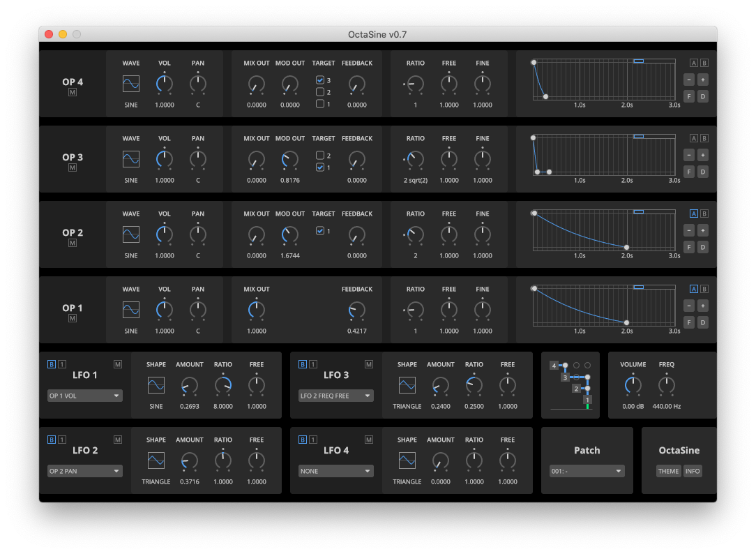Enable OP 4 target 1 checkbox
The width and height of the screenshot is (756, 554).
[319, 104]
